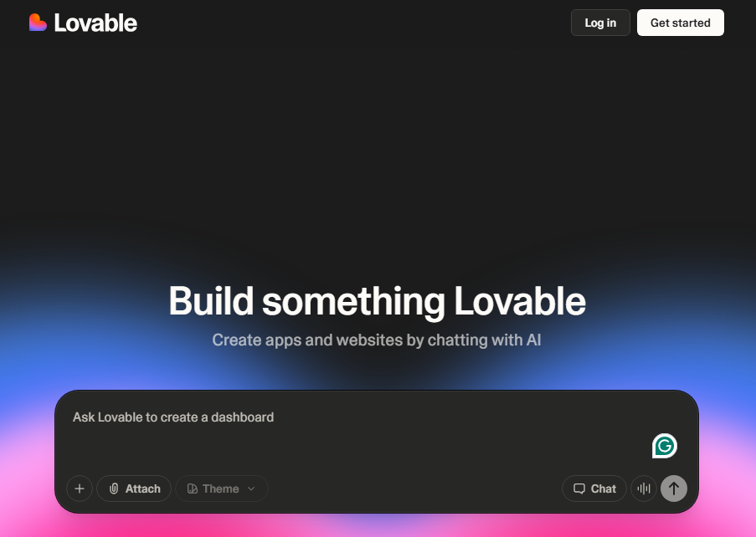Click the speech bubble Chat icon
The image size is (756, 537).
(x=579, y=488)
